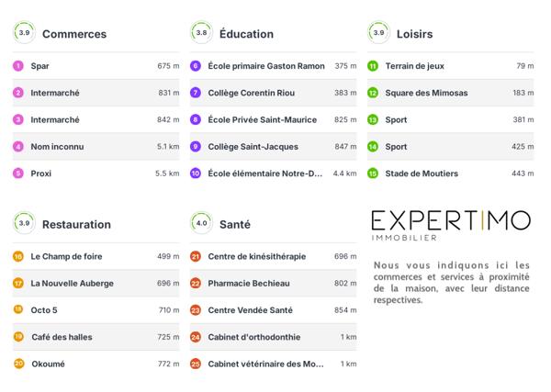The width and height of the screenshot is (551, 392).
Task: Select the Loisirs section heading
Action: tap(414, 34)
